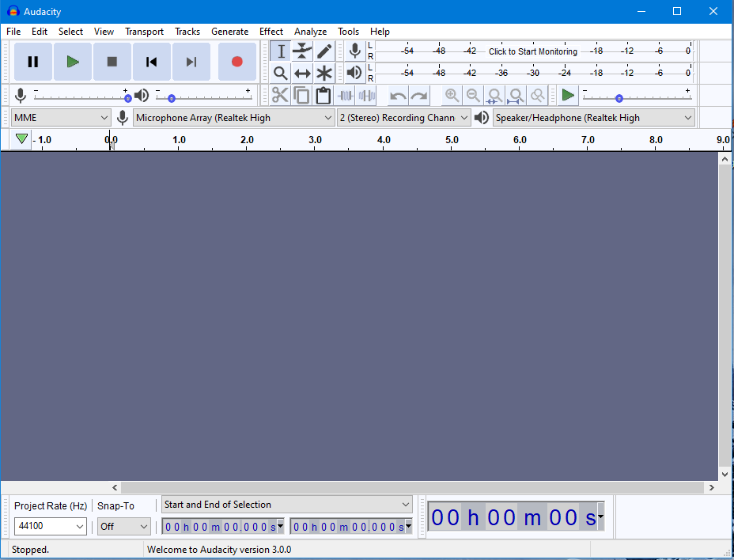734x560 pixels.
Task: Paste audio from clipboard
Action: [x=323, y=95]
